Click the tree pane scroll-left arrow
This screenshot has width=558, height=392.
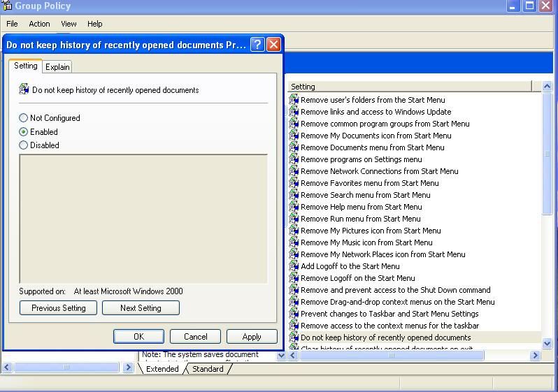click(x=7, y=367)
